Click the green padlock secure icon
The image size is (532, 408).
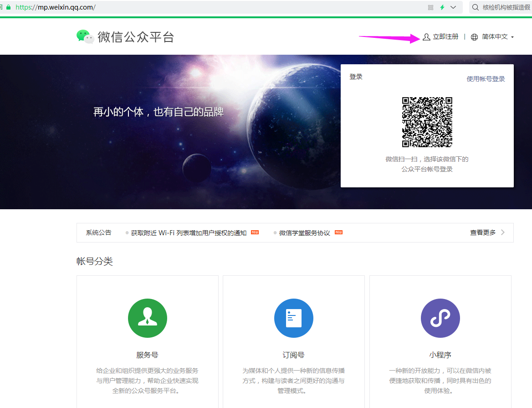9,7
